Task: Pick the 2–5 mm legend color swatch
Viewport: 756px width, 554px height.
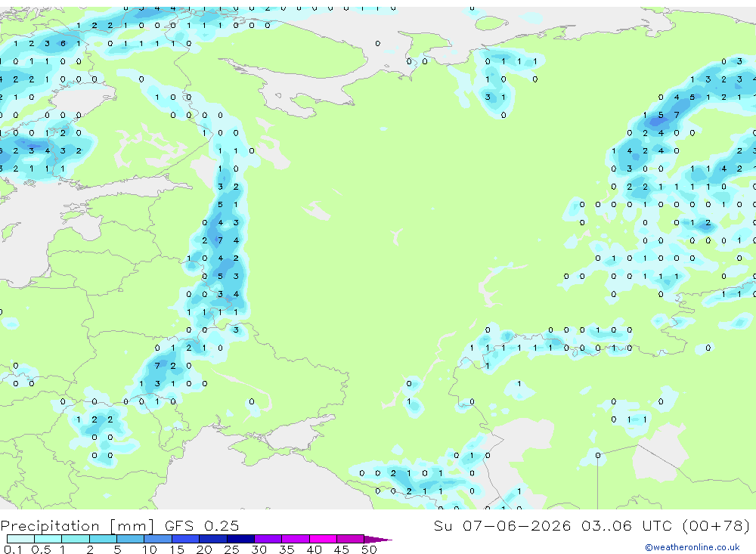Action: (103, 539)
